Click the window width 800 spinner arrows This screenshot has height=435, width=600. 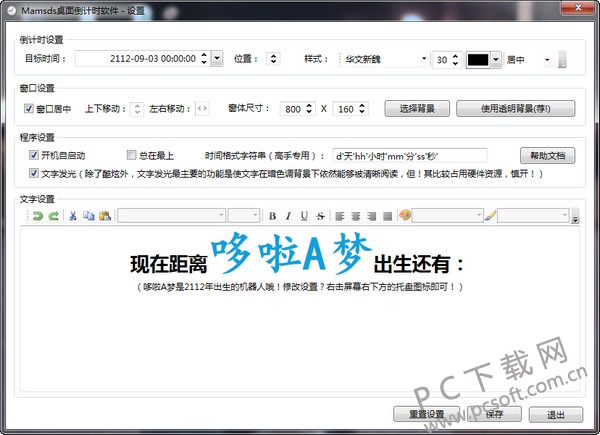[x=309, y=108]
